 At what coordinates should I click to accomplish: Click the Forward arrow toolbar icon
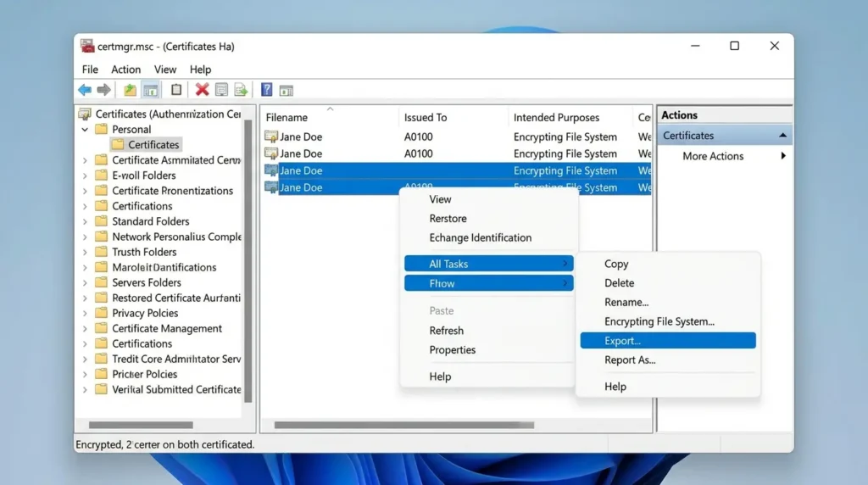click(103, 90)
